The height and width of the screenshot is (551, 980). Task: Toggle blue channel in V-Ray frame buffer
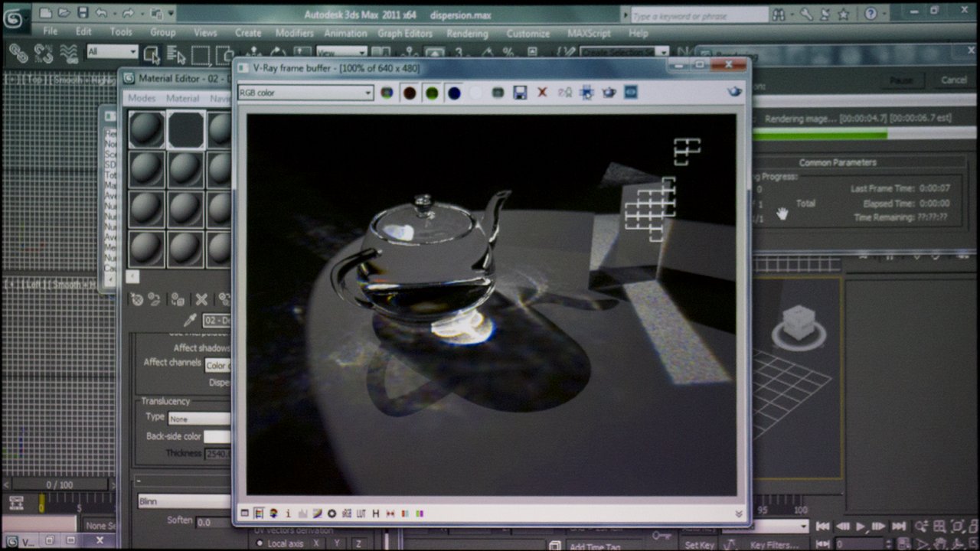pyautogui.click(x=454, y=93)
